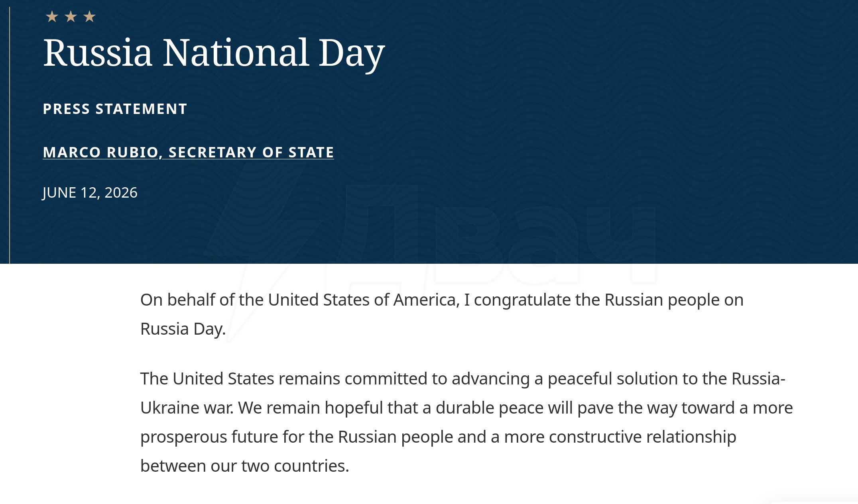Click the word "Russia" in the headline
The height and width of the screenshot is (504, 858).
(98, 53)
